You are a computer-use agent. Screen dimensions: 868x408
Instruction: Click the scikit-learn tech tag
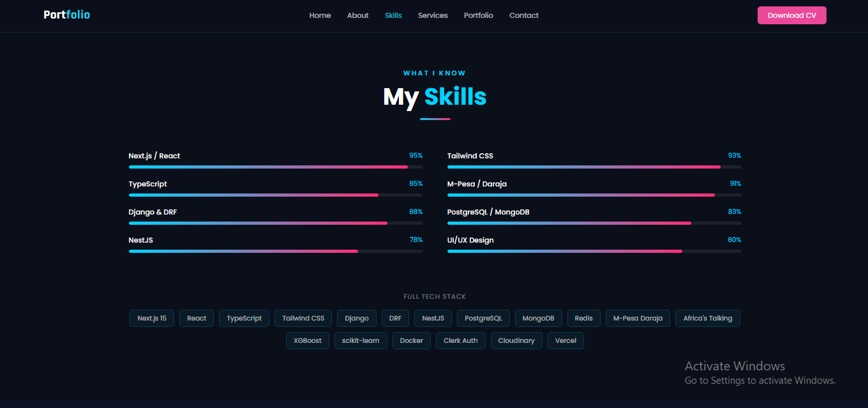(361, 340)
